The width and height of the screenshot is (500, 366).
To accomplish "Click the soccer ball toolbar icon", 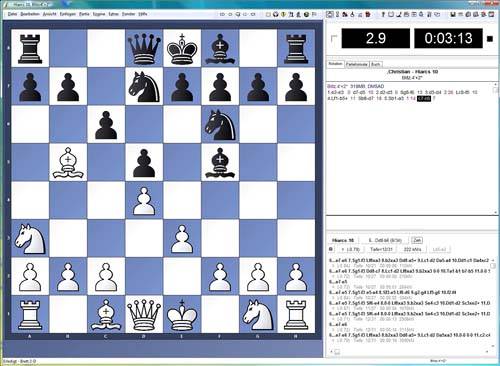I will [x=275, y=14].
